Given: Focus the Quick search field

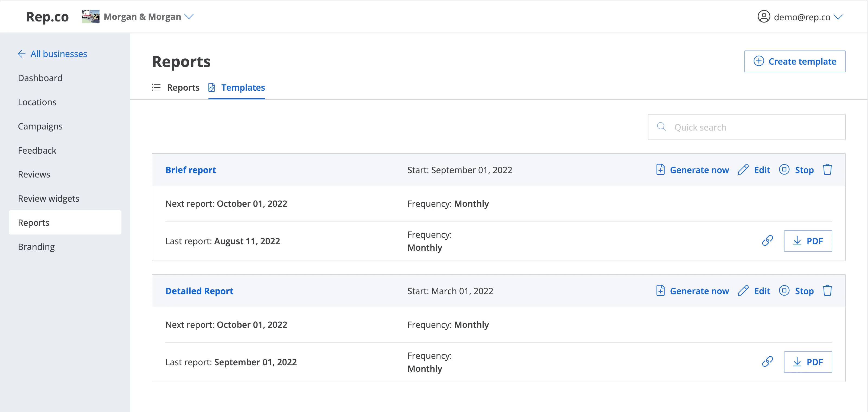Looking at the screenshot, I should (746, 127).
